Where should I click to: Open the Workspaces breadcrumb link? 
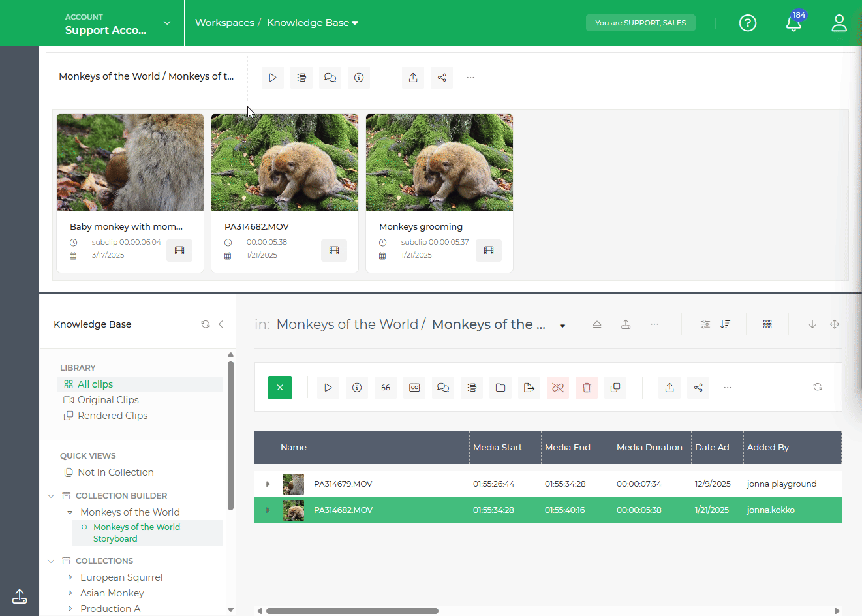224,22
